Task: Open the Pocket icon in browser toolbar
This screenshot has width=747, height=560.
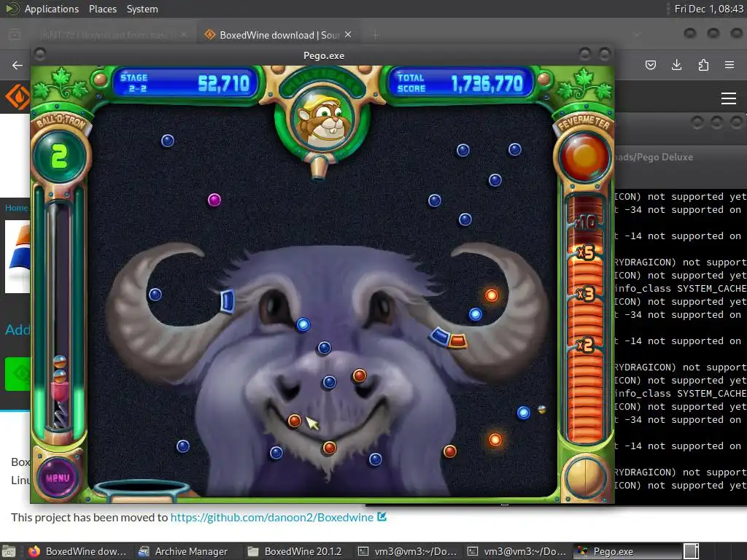Action: [650, 65]
